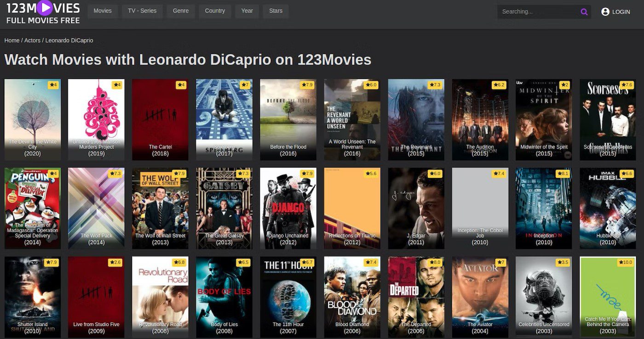Viewport: 644px width, 339px height.
Task: Open the Country menu
Action: click(x=215, y=11)
